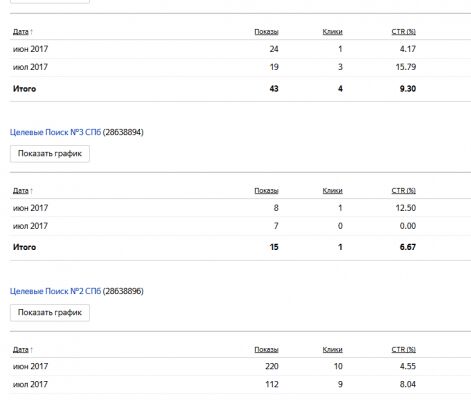Sort №3 СПб table by Дата header
The height and width of the screenshot is (400, 471).
pyautogui.click(x=21, y=191)
